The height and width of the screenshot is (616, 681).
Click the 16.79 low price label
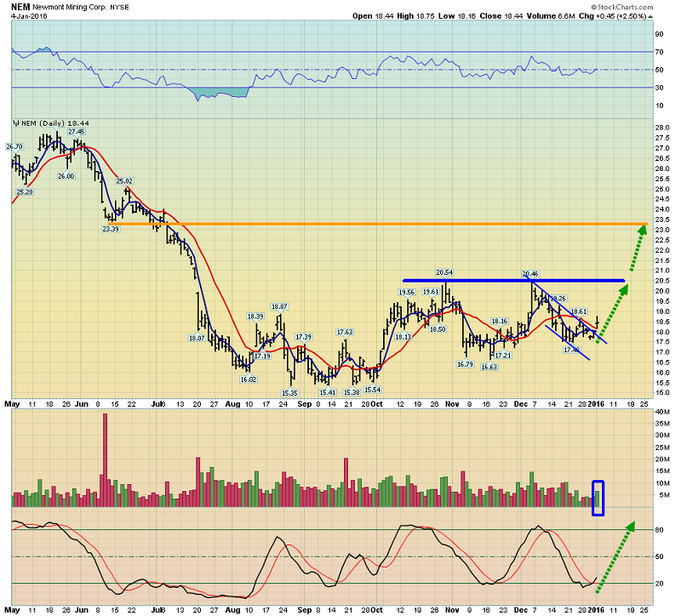pyautogui.click(x=465, y=364)
